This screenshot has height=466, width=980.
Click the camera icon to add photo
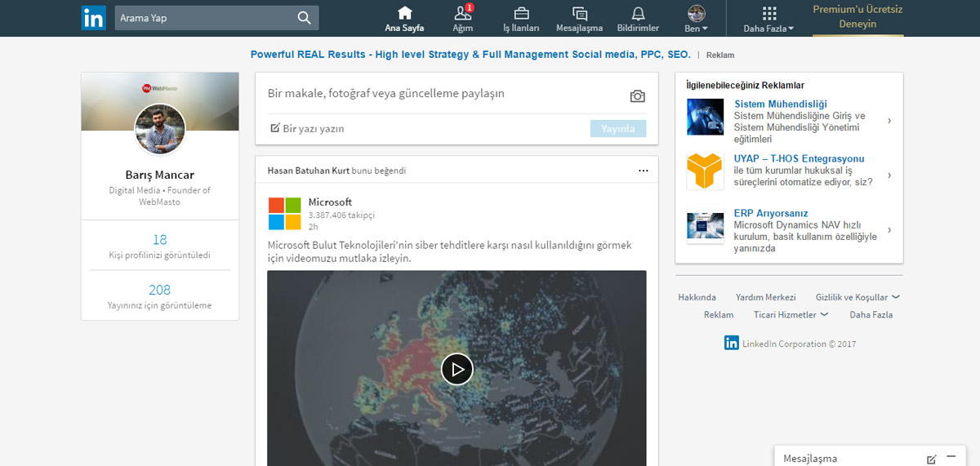click(638, 96)
